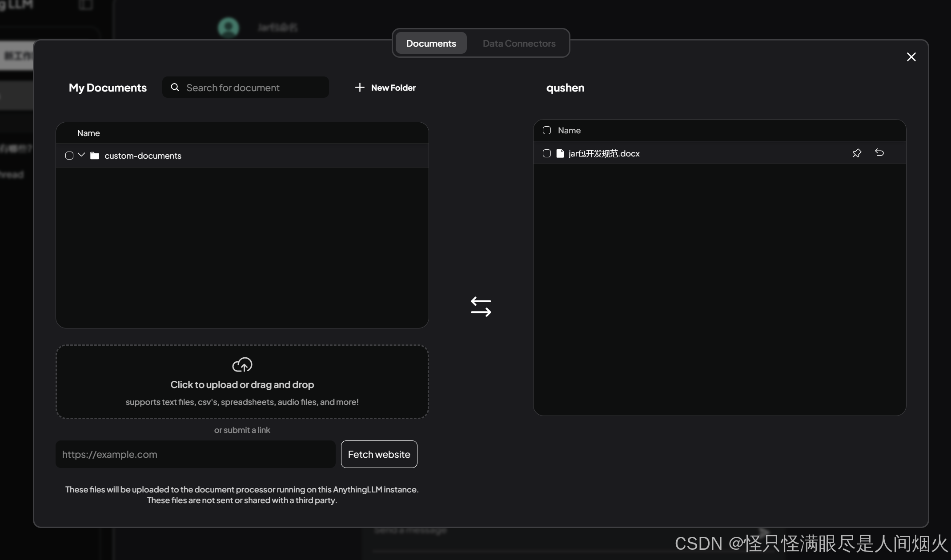Click the https://example.com link input
This screenshot has height=560, width=951.
click(195, 454)
